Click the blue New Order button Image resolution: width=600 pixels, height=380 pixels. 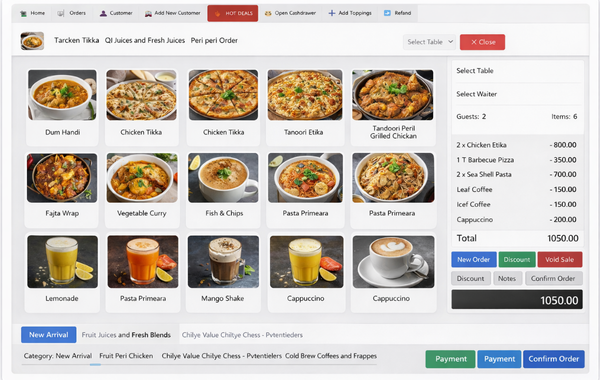pyautogui.click(x=474, y=259)
